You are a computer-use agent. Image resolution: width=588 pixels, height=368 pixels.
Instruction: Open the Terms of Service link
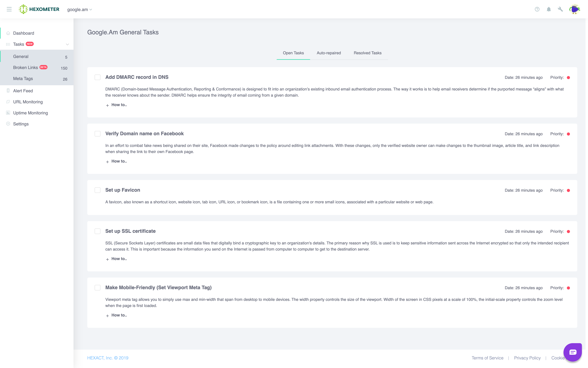487,358
